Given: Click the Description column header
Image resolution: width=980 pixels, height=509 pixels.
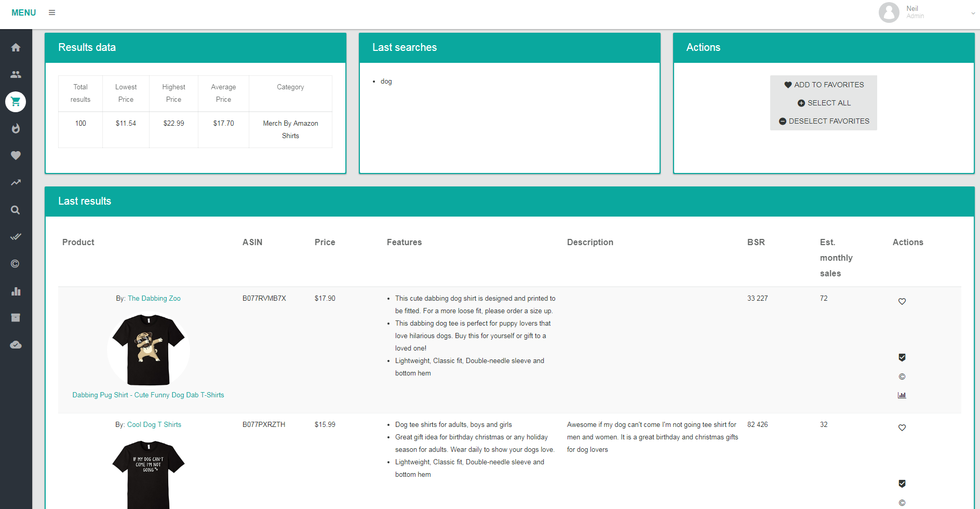Looking at the screenshot, I should (x=590, y=242).
